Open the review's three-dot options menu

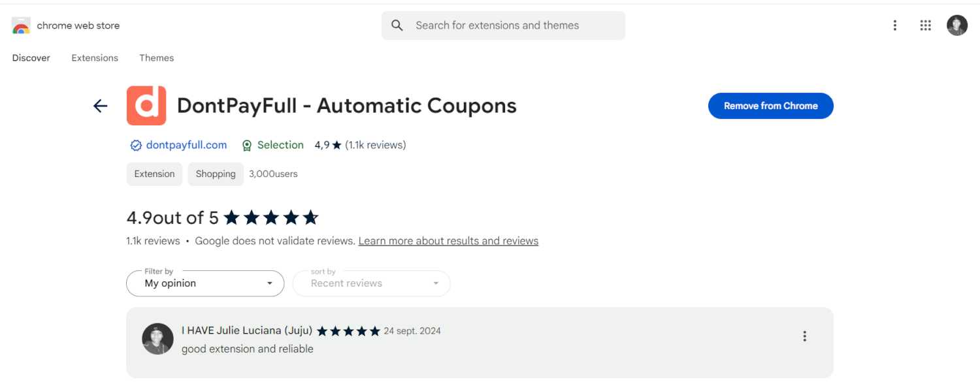click(804, 336)
